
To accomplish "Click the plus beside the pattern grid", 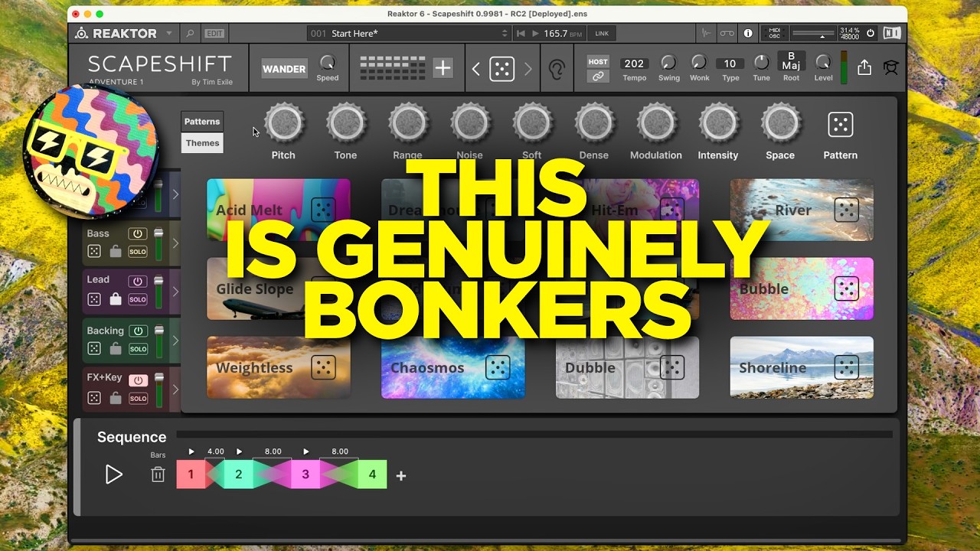I will [x=443, y=68].
